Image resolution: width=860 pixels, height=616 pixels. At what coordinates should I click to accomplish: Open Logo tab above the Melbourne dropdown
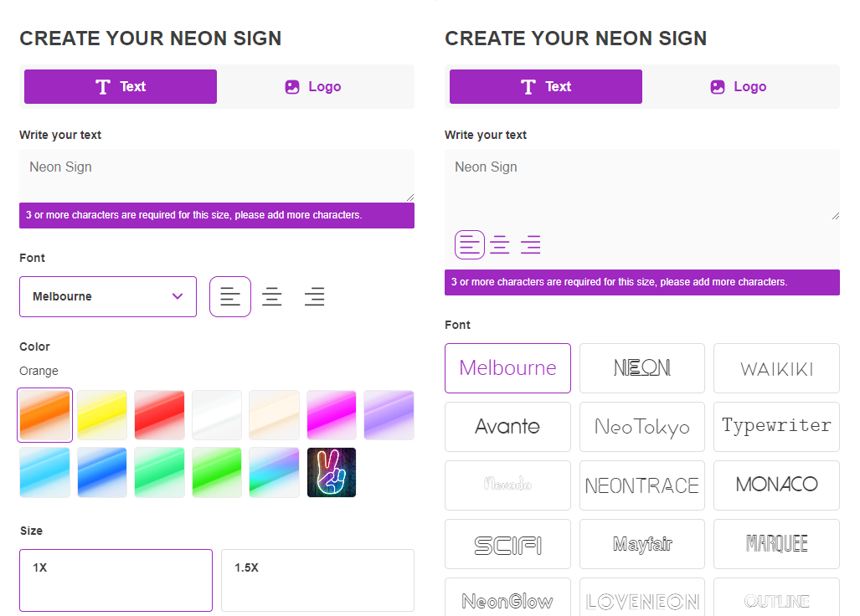(x=313, y=87)
